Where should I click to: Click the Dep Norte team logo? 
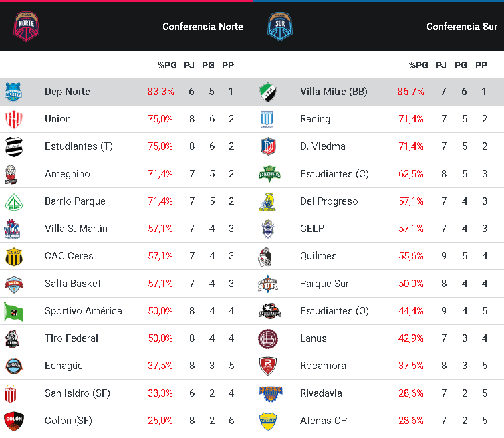point(13,92)
